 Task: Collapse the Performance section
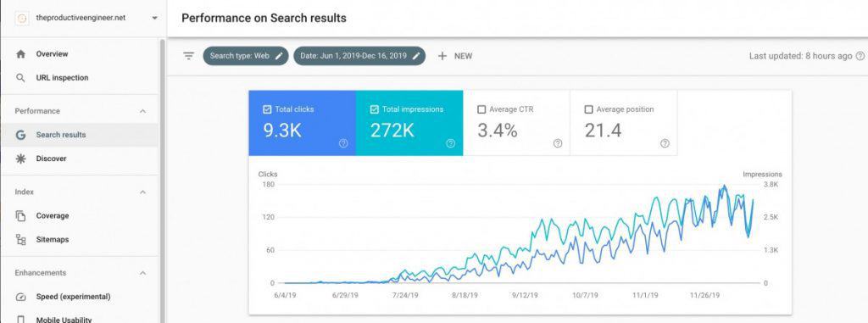[142, 111]
